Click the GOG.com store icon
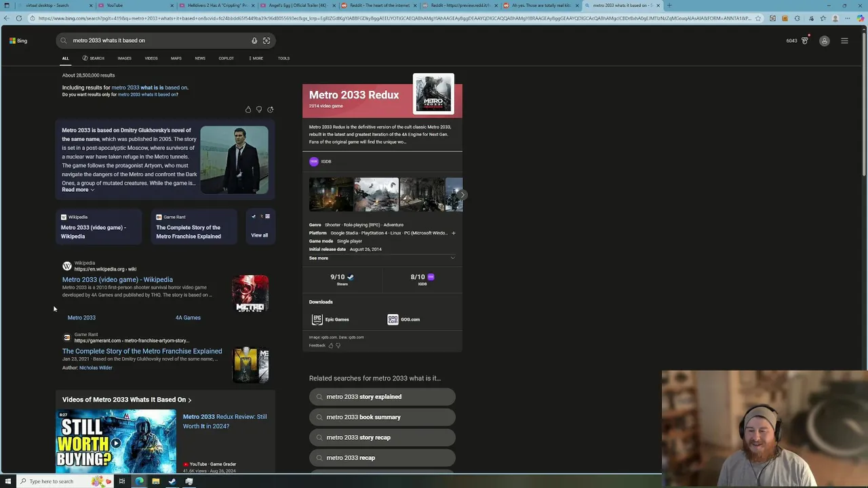 [x=393, y=319]
